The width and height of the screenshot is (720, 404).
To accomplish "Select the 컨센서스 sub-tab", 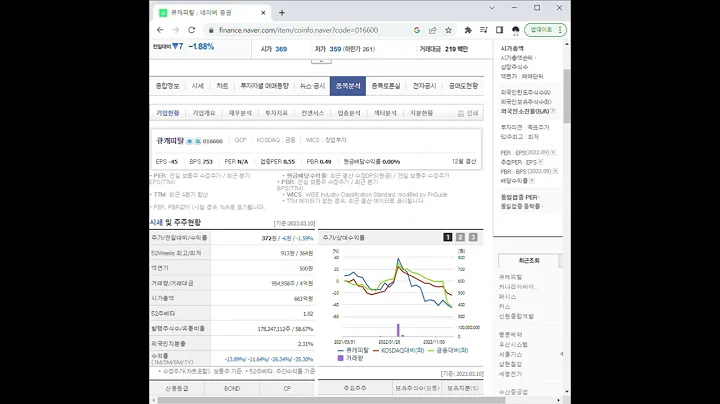I will pyautogui.click(x=313, y=113).
